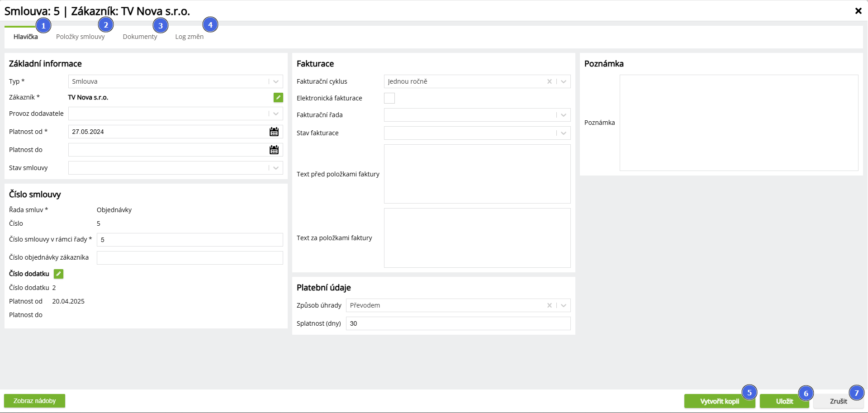
Task: Expand the Typ dropdown
Action: tap(275, 81)
